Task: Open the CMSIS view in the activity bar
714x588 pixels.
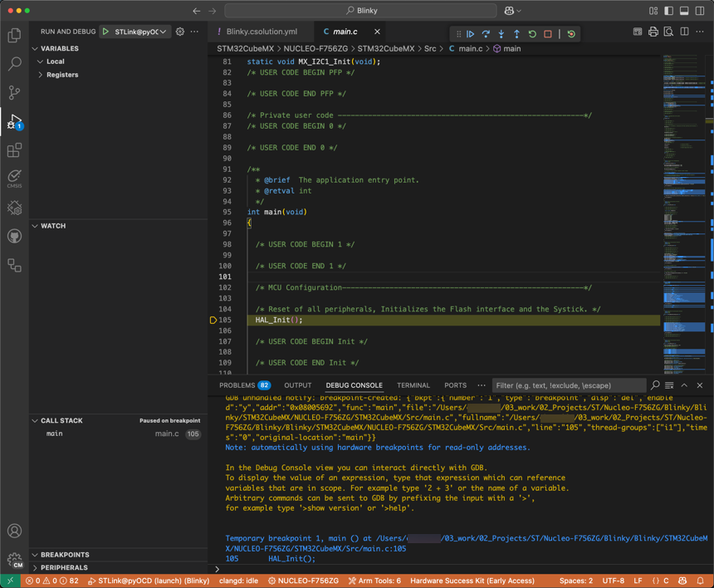Action: [x=15, y=179]
